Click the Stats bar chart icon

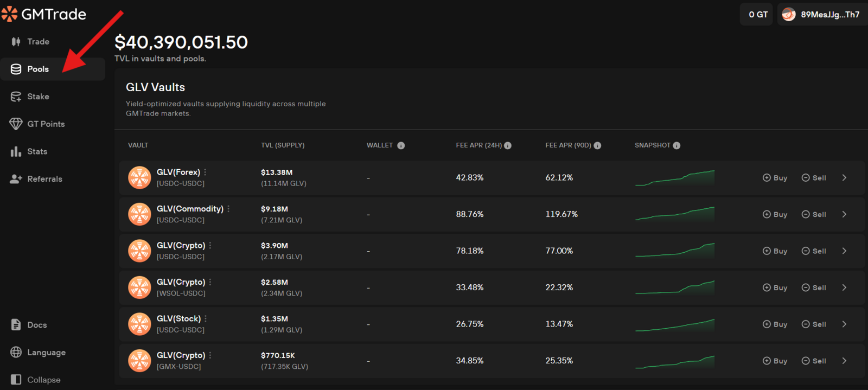tap(16, 151)
